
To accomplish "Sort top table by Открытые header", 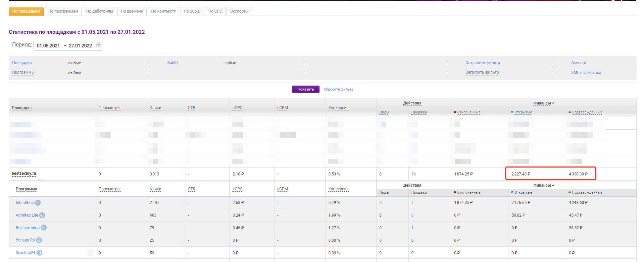I will (523, 112).
